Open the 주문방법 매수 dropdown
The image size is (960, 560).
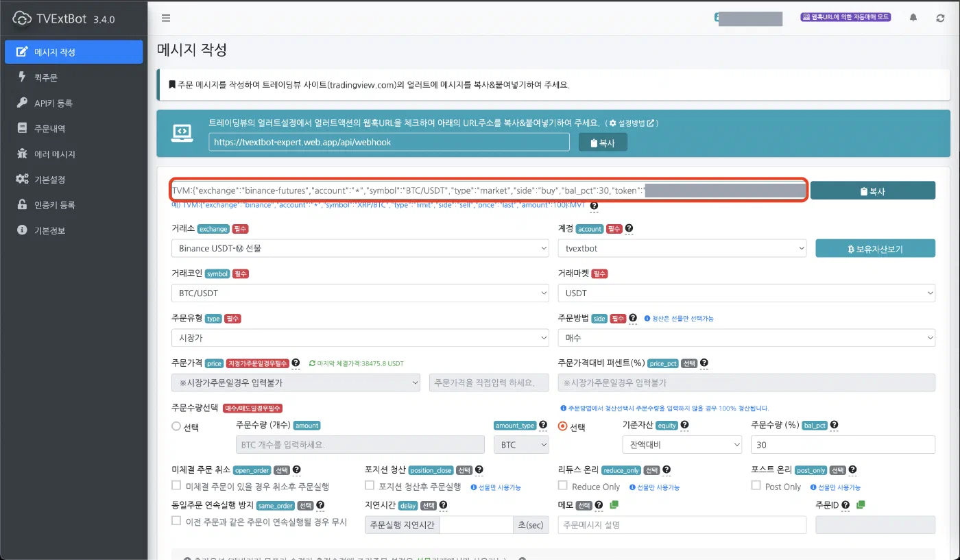pos(747,338)
